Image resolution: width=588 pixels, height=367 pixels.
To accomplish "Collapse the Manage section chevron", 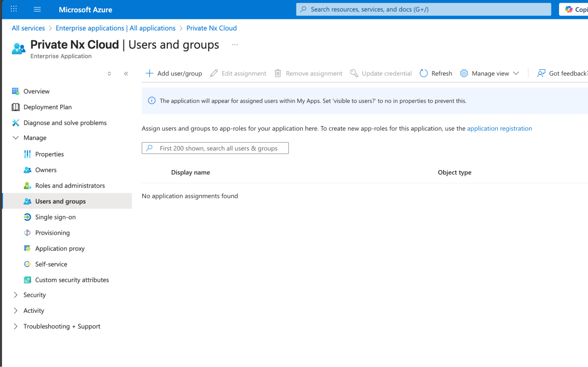I will [x=16, y=138].
